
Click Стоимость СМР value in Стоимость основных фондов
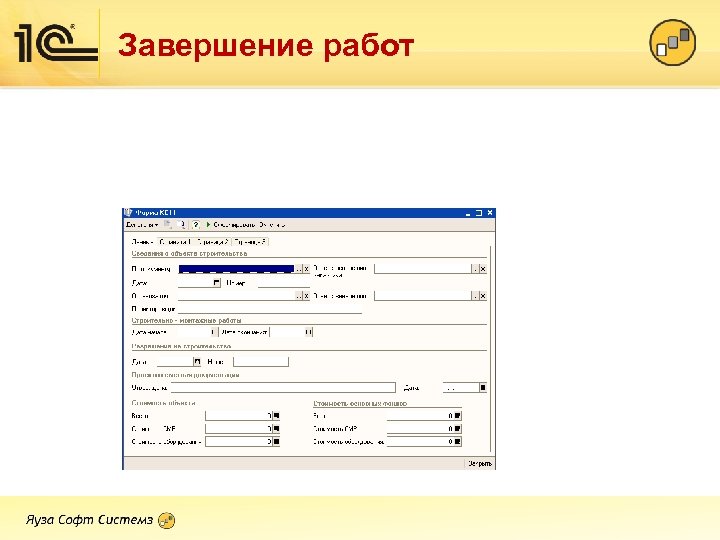[420, 428]
